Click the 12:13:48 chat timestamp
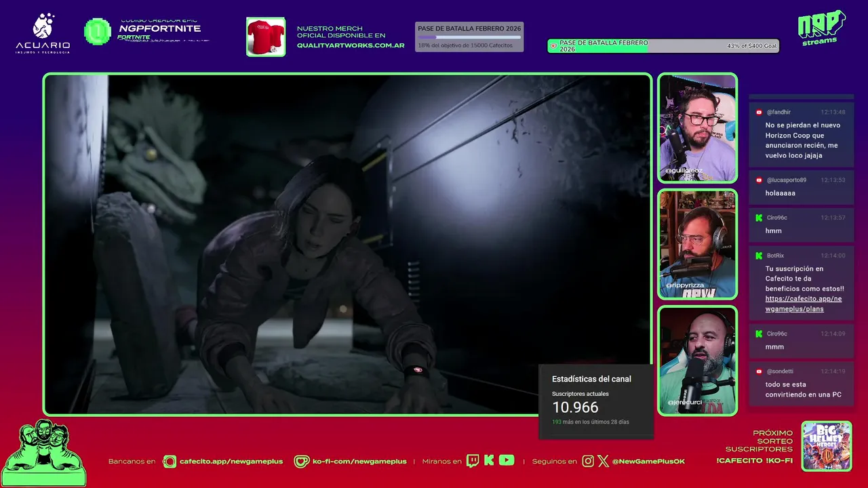Viewport: 868px width, 488px height. pyautogui.click(x=833, y=113)
